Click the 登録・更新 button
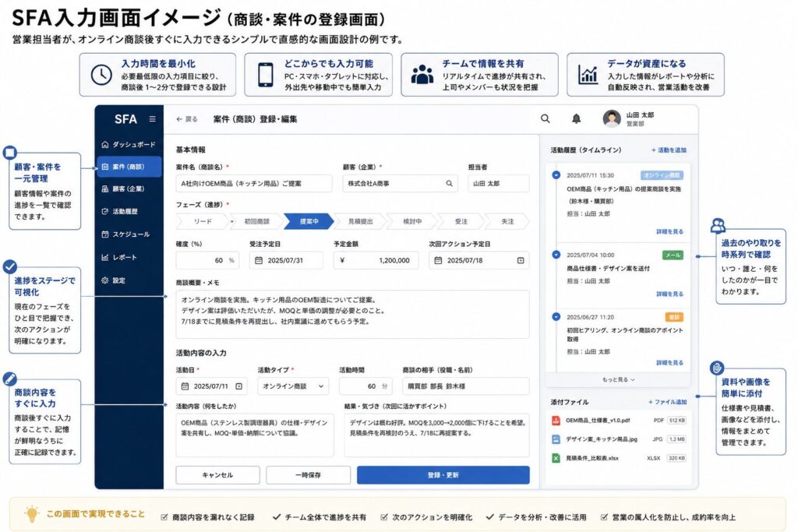The height and width of the screenshot is (532, 798). [x=443, y=475]
